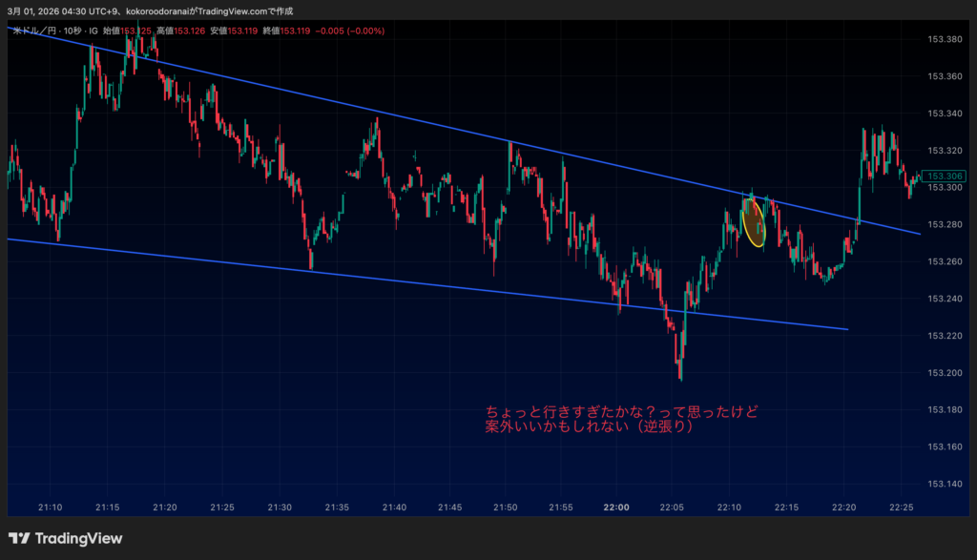Click the 21:10 time axis label
This screenshot has width=977, height=560.
coord(51,508)
